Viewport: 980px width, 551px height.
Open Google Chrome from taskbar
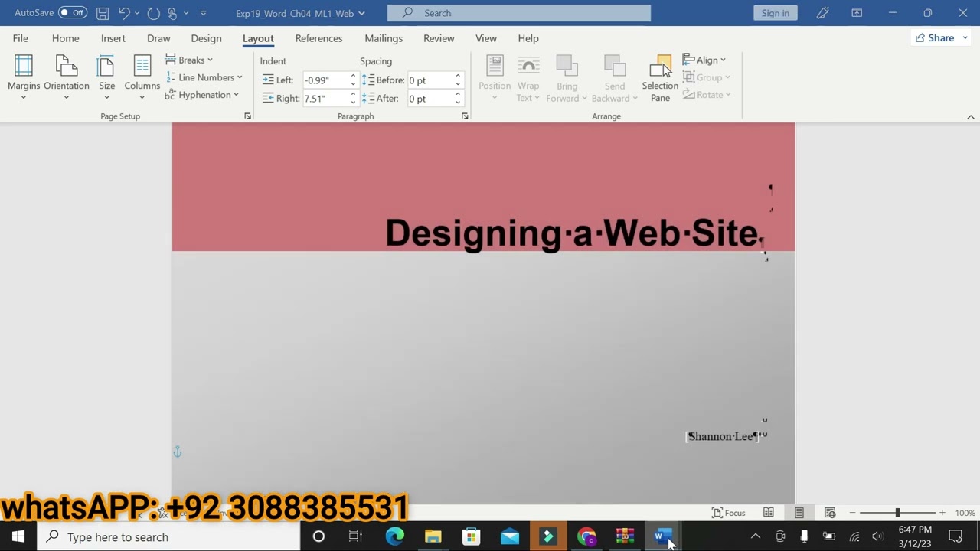point(586,536)
